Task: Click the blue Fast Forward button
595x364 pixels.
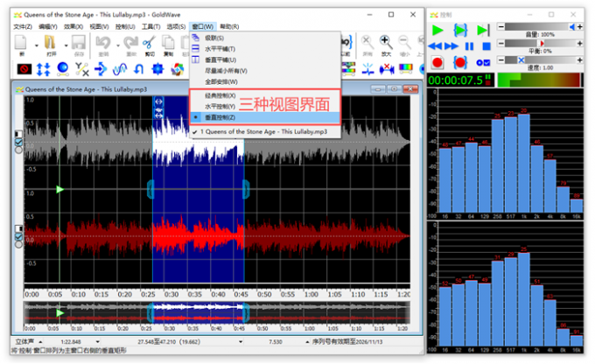Action: point(451,46)
